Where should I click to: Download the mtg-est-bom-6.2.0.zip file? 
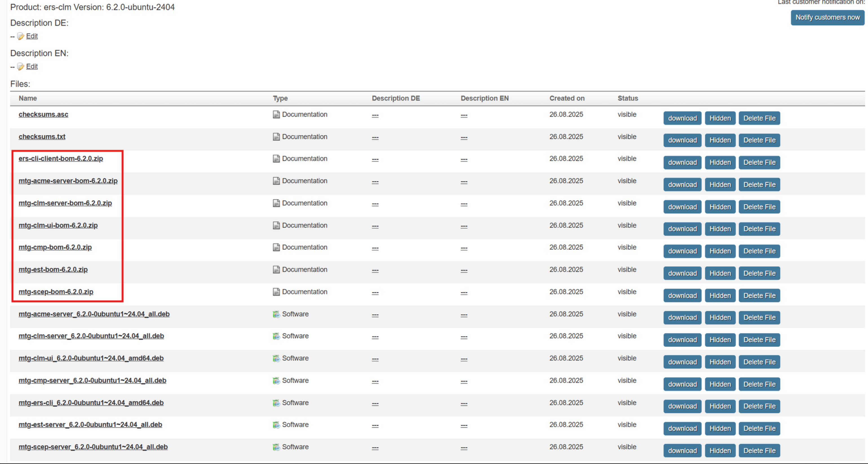point(682,273)
